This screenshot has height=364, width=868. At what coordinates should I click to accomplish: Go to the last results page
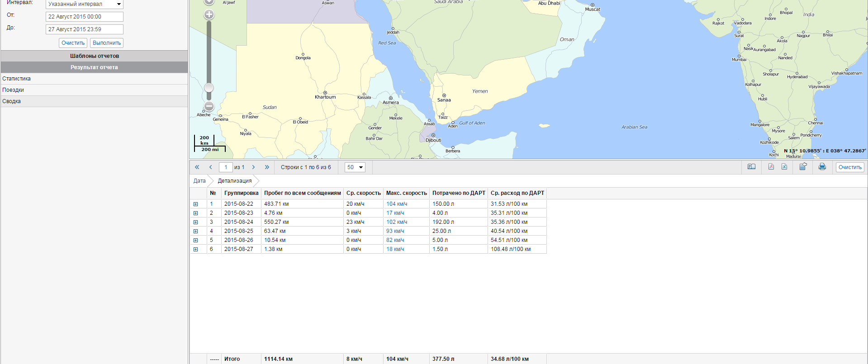pos(267,167)
